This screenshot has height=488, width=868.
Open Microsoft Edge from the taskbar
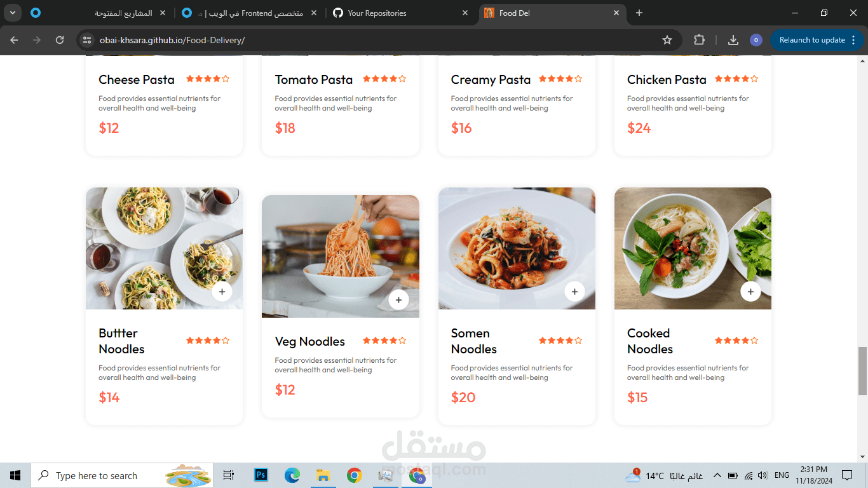click(x=292, y=475)
